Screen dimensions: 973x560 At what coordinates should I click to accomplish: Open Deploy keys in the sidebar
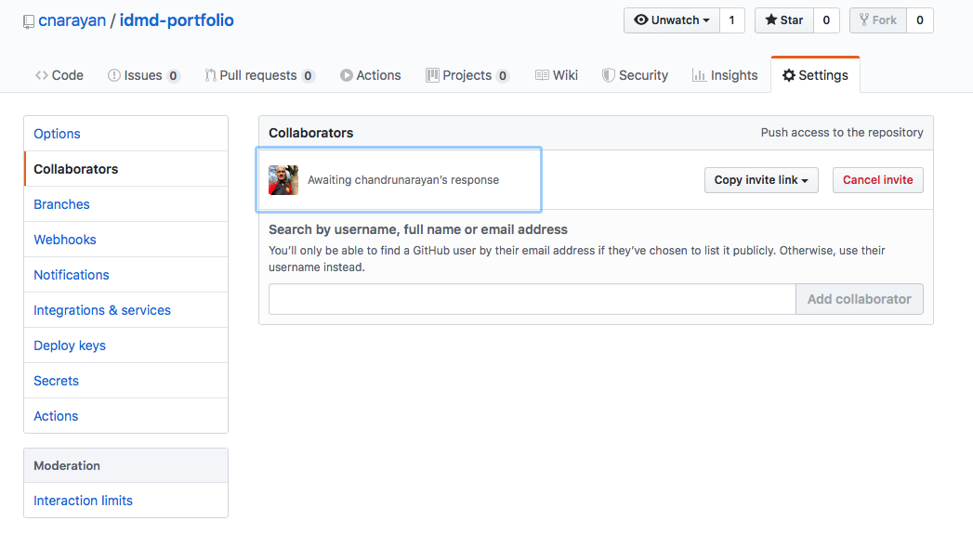[126, 345]
